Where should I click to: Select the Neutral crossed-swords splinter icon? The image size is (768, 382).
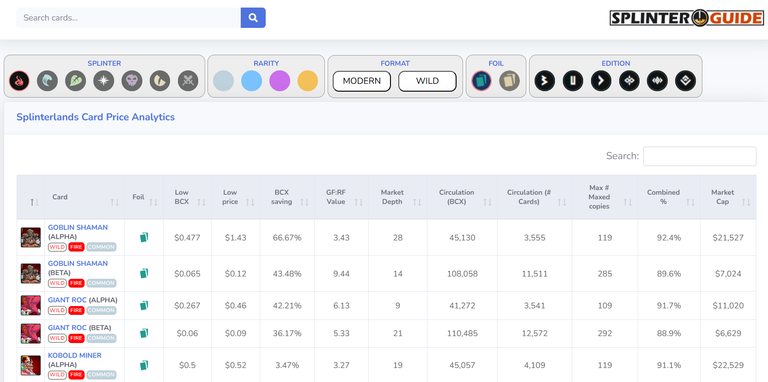[188, 80]
